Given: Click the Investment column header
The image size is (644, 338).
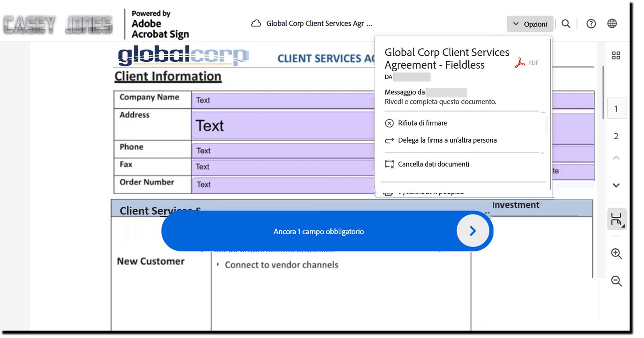Looking at the screenshot, I should point(516,205).
